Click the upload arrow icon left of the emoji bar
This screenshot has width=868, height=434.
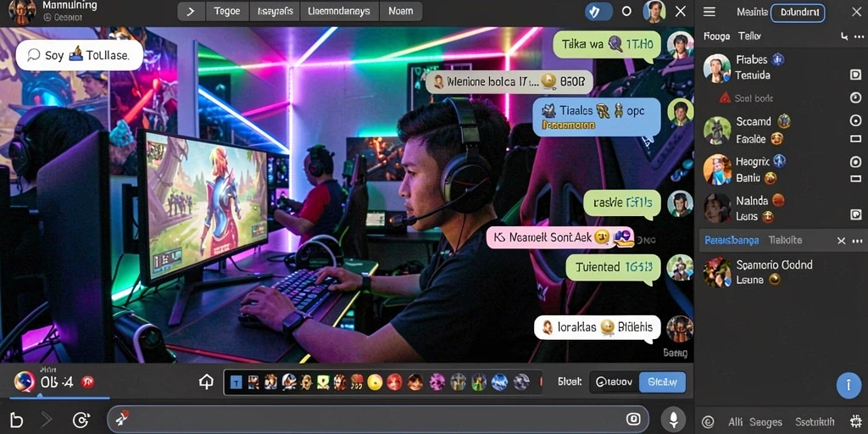coord(207,382)
